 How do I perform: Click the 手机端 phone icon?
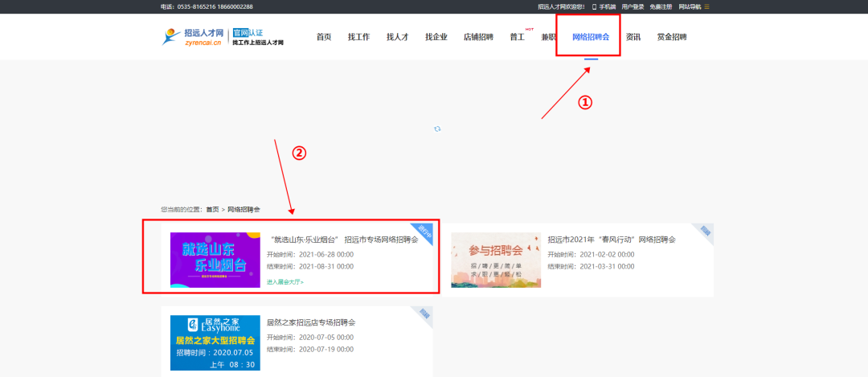click(x=595, y=6)
